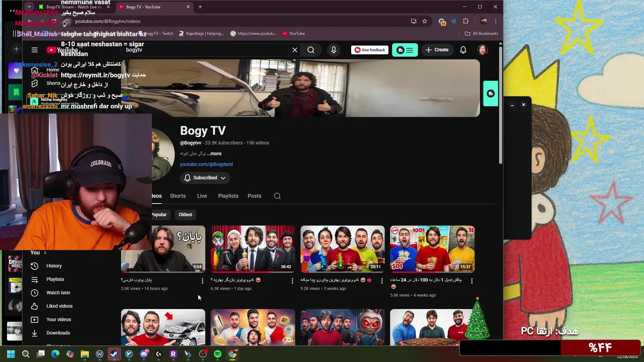Switch to the Shorts channel tab
Screen dimensions: 644x362
pyautogui.click(x=178, y=196)
